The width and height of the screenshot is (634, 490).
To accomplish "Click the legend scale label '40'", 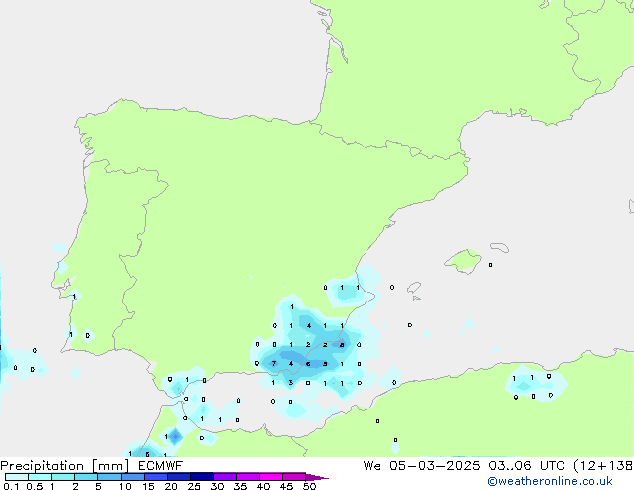I will pyautogui.click(x=263, y=486).
